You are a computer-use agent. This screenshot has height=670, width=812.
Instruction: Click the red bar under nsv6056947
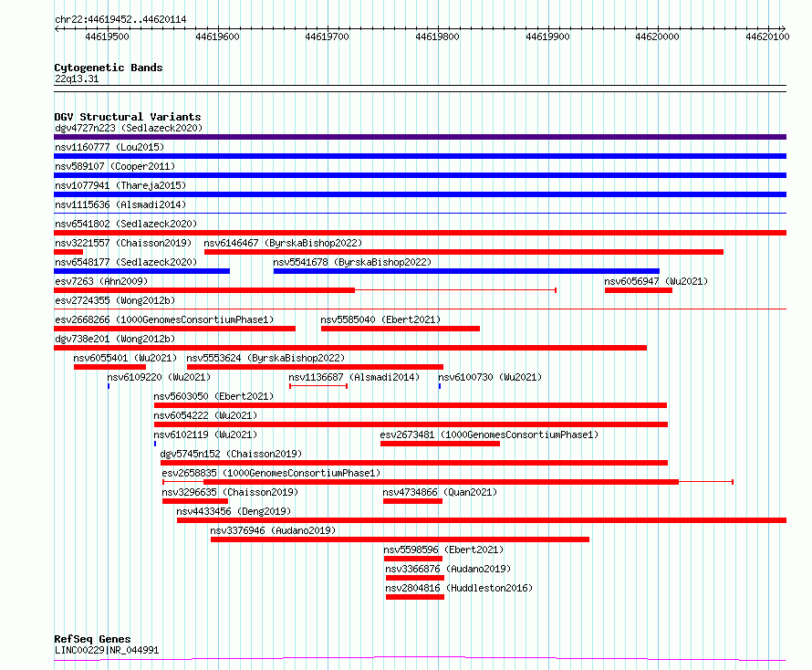click(639, 290)
